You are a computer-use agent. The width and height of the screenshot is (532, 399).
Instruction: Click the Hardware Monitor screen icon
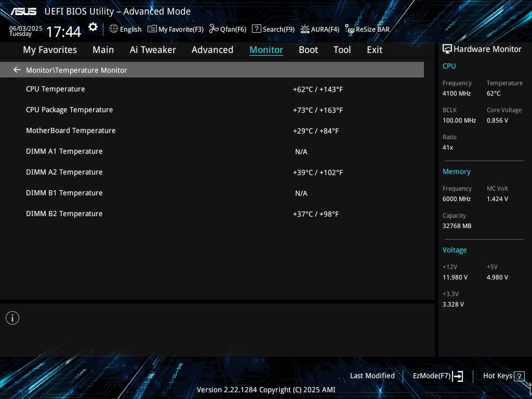[x=447, y=49]
